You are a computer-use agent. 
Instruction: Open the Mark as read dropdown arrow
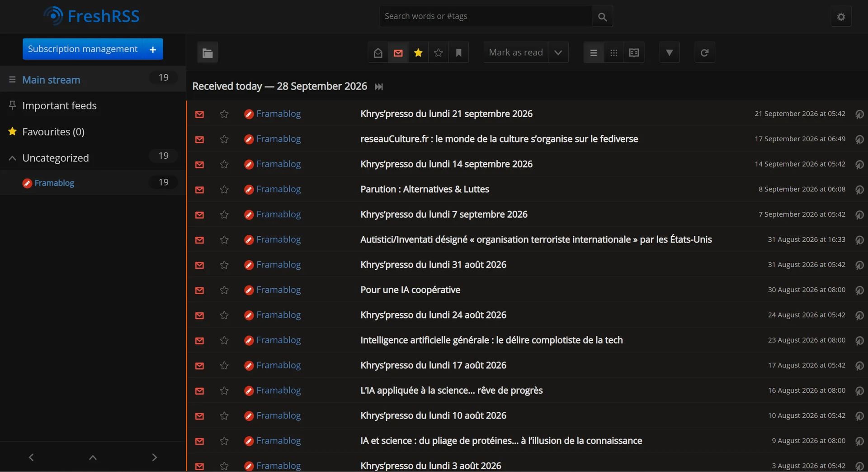click(x=558, y=52)
